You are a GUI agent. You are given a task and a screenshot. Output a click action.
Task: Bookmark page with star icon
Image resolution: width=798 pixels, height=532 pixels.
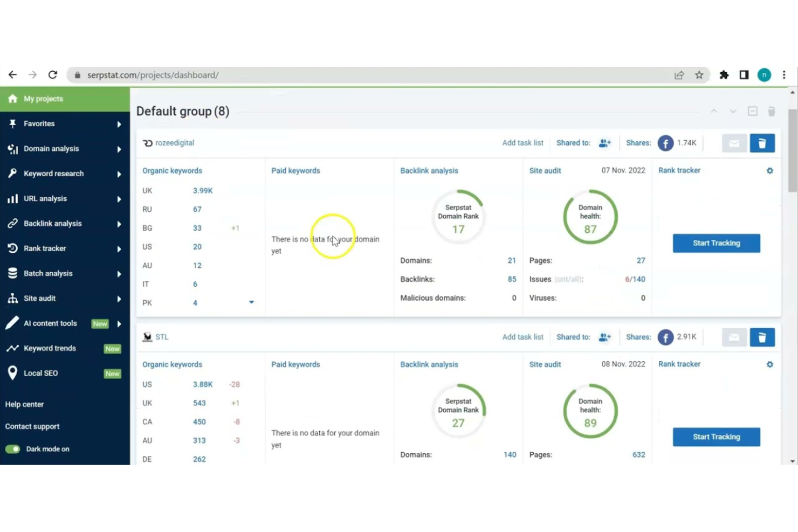[699, 75]
